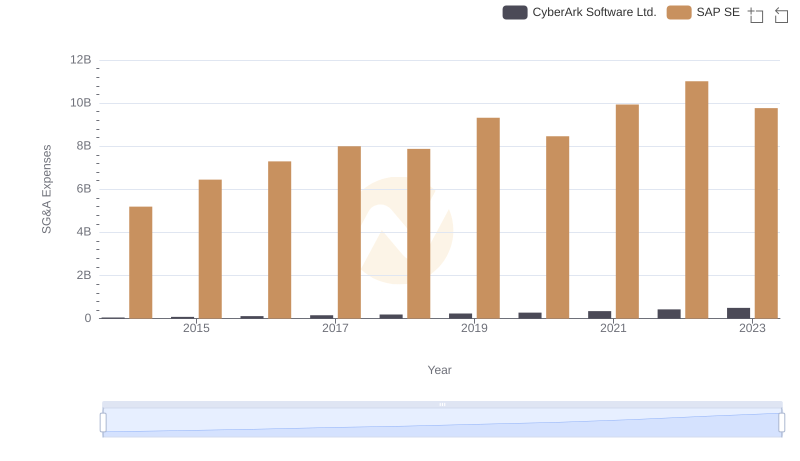800x461 pixels.
Task: Click the 6B y-axis label
Action: (x=84, y=189)
